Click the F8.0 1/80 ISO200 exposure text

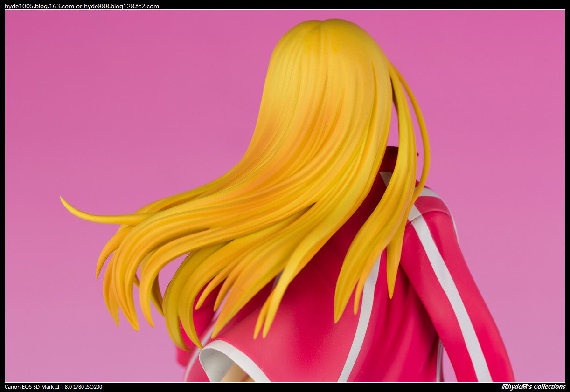[x=82, y=387]
